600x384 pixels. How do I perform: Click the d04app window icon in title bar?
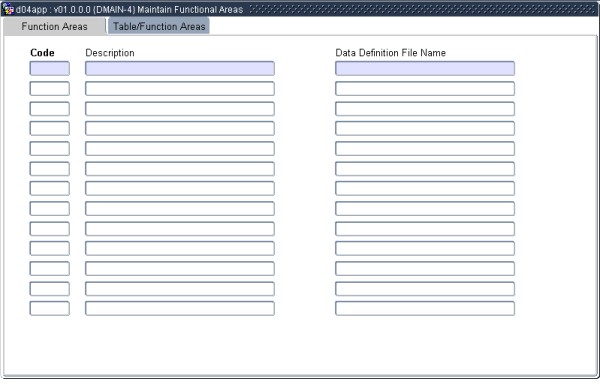click(x=8, y=9)
